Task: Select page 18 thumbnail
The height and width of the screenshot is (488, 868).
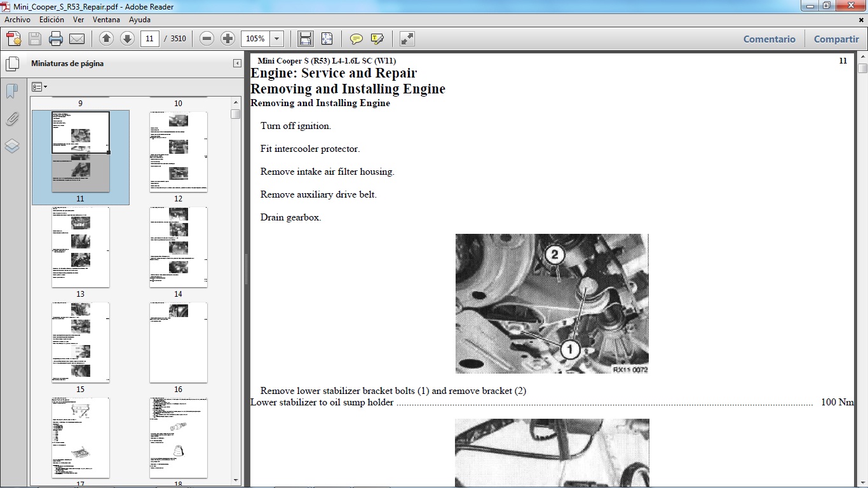Action: [178, 438]
